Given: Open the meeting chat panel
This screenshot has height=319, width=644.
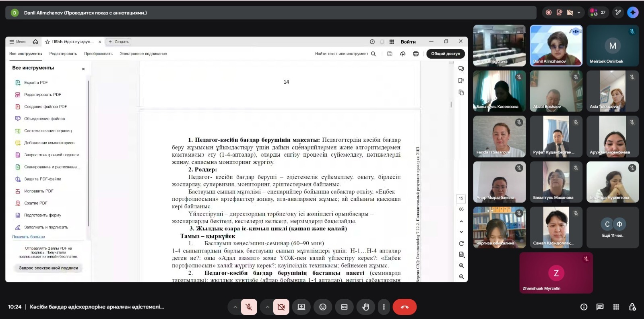Looking at the screenshot, I should coord(600,307).
